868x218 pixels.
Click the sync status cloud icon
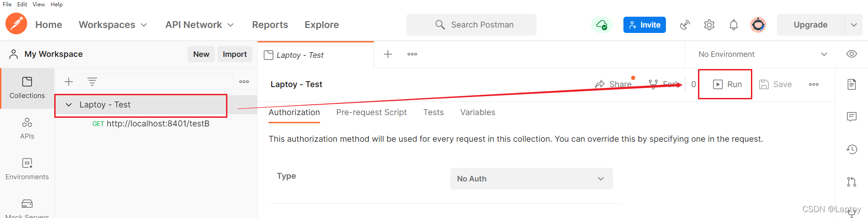[x=602, y=25]
